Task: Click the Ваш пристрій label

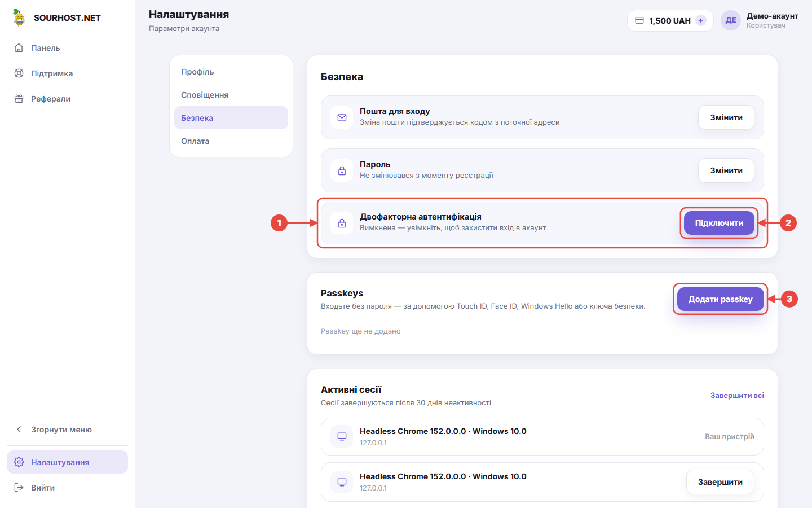Action: pos(730,437)
